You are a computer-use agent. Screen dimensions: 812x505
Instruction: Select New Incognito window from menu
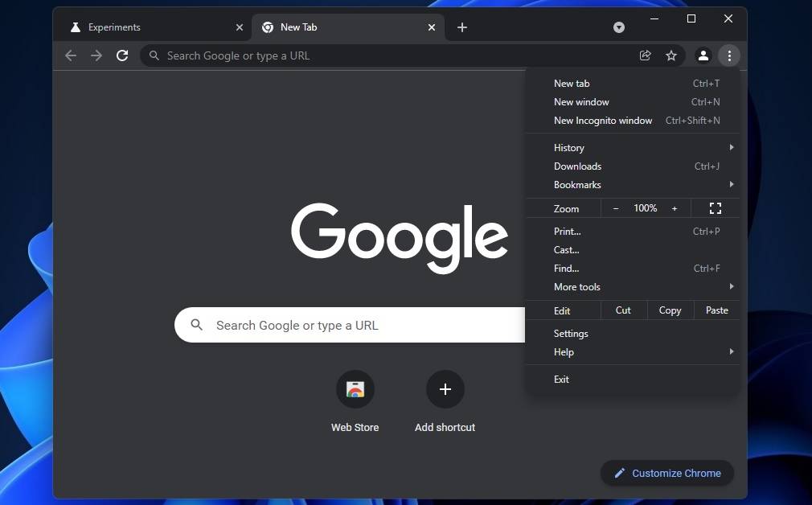(603, 121)
